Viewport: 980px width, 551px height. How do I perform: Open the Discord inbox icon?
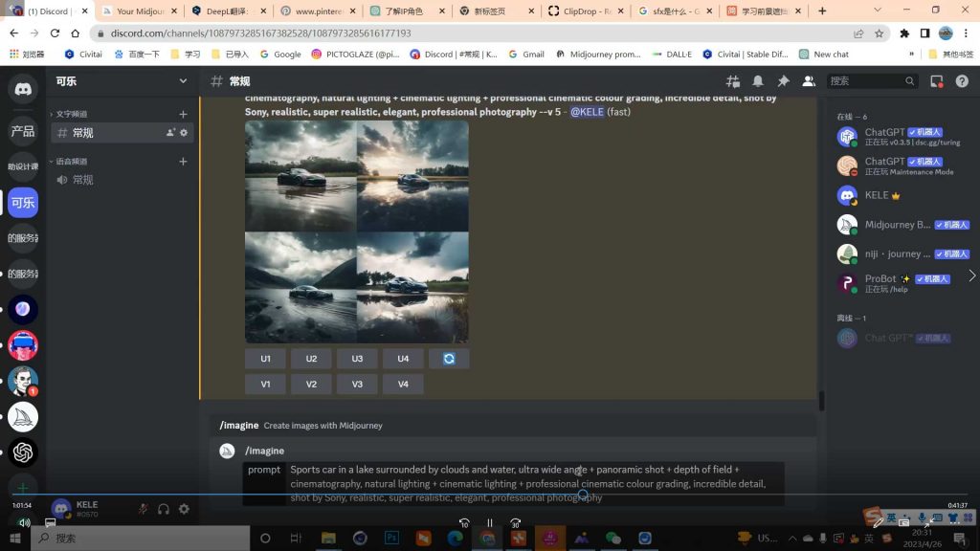(x=937, y=81)
